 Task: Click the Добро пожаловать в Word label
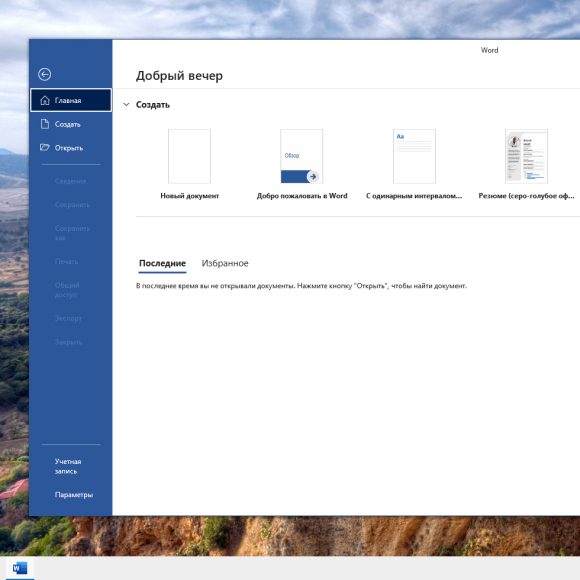[302, 196]
